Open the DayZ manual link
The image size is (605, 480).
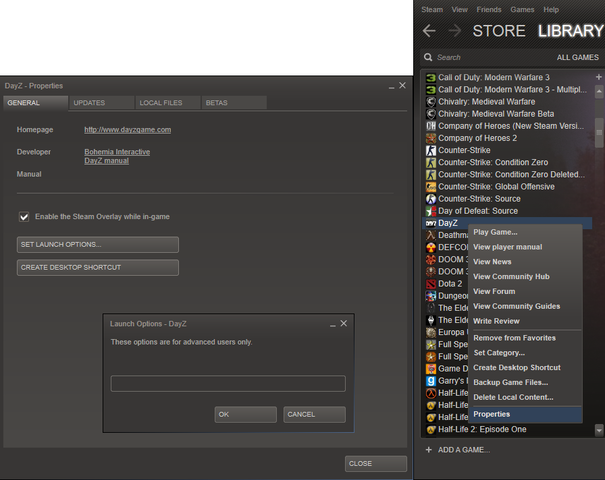[x=106, y=161]
